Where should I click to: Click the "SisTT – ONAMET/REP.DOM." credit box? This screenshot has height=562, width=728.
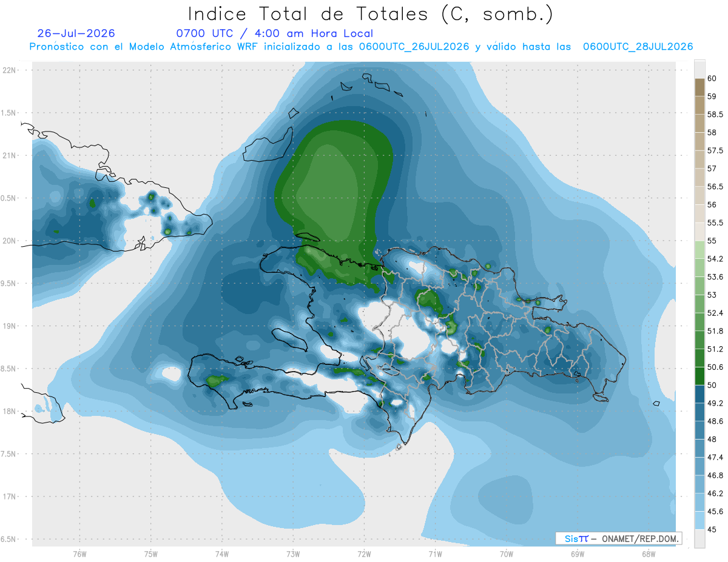point(618,538)
